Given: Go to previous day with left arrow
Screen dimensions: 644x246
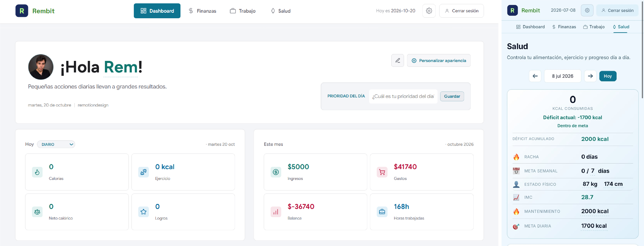Looking at the screenshot, I should [535, 76].
